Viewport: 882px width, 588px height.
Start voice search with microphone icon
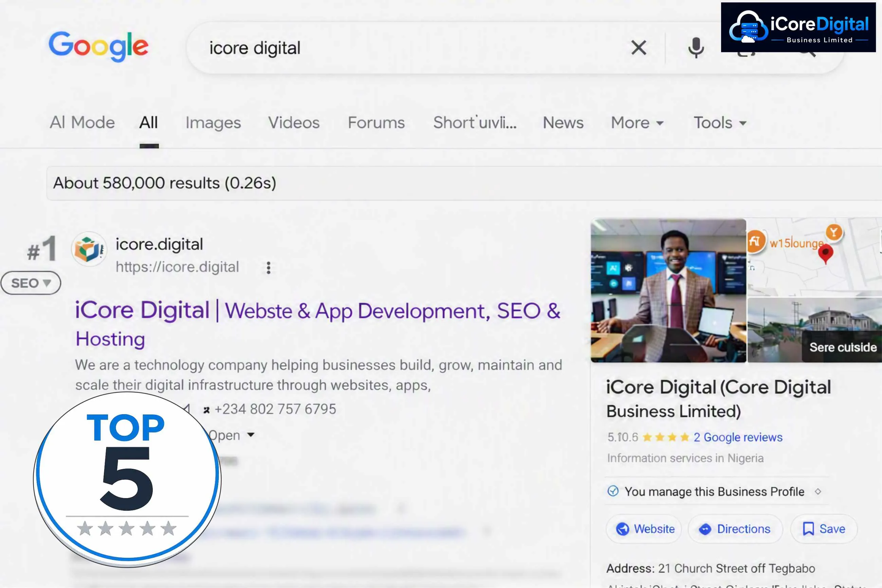(696, 48)
